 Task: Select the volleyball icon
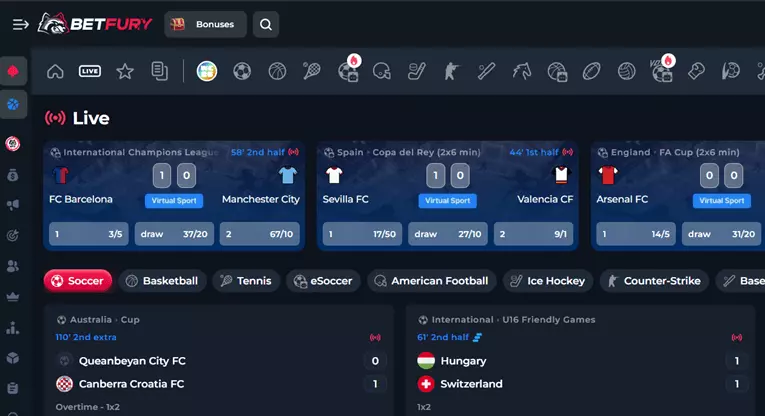[626, 71]
